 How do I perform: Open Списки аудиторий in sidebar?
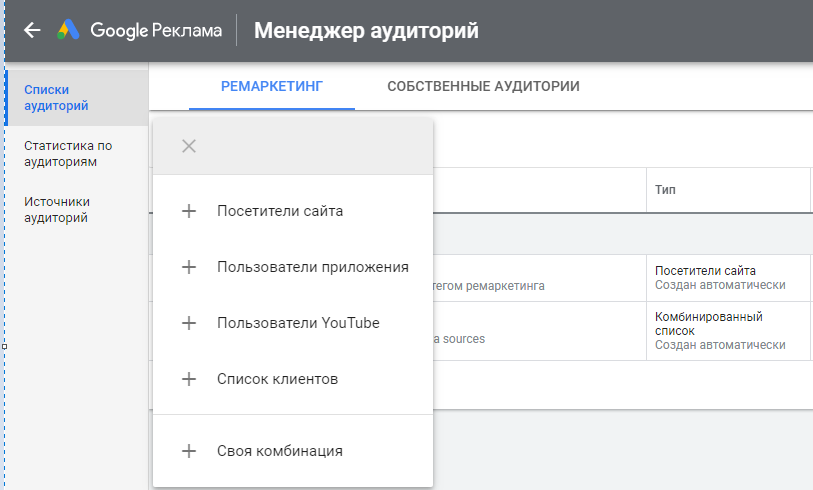point(77,97)
